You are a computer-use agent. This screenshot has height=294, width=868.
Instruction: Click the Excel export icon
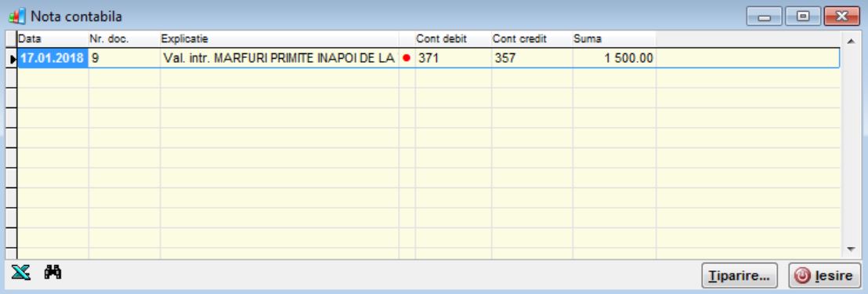(x=20, y=272)
